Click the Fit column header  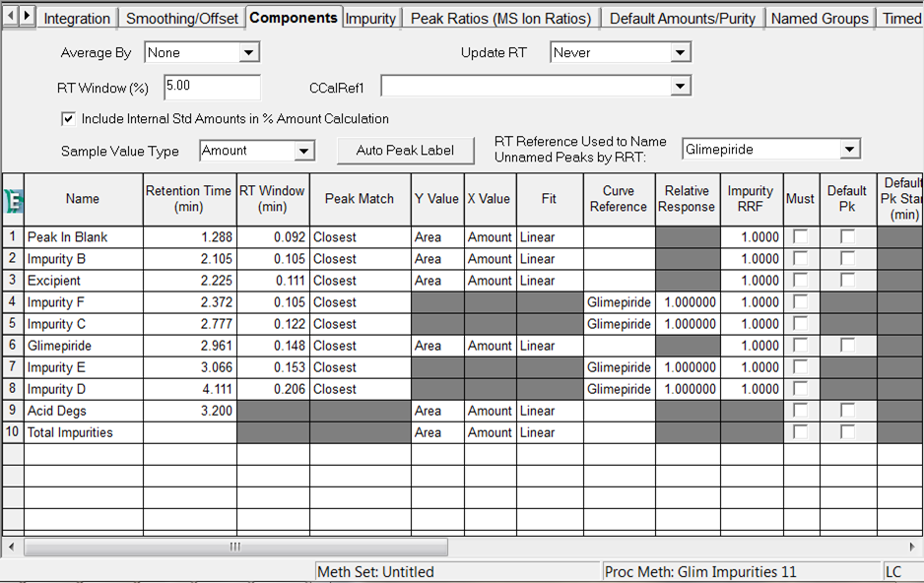pos(550,199)
